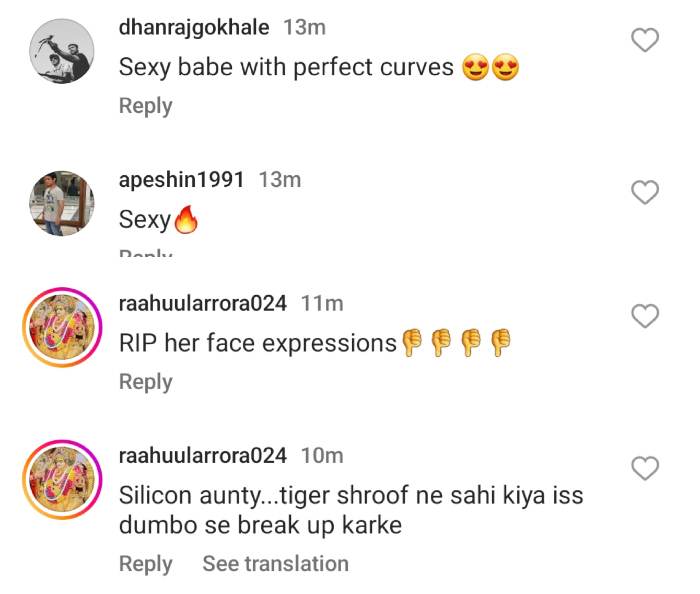Reply to "RIP her face expressions" comment
This screenshot has width=700, height=594.
[x=145, y=382]
